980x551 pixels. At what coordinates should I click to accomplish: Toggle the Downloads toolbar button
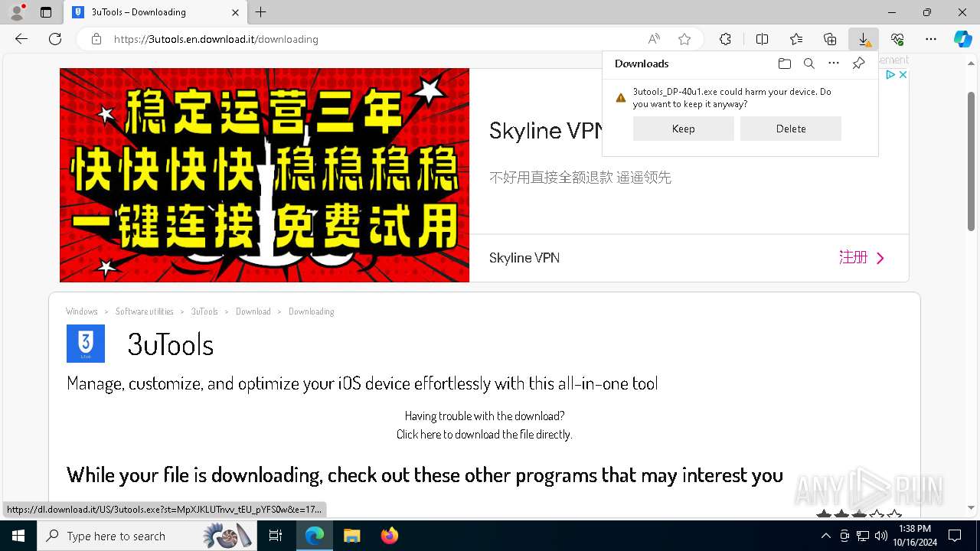click(x=864, y=39)
